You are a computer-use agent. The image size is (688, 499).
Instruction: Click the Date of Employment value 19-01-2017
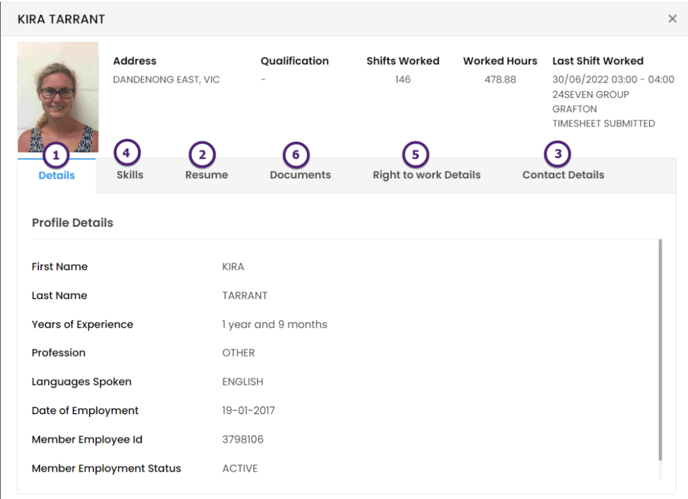tap(248, 410)
